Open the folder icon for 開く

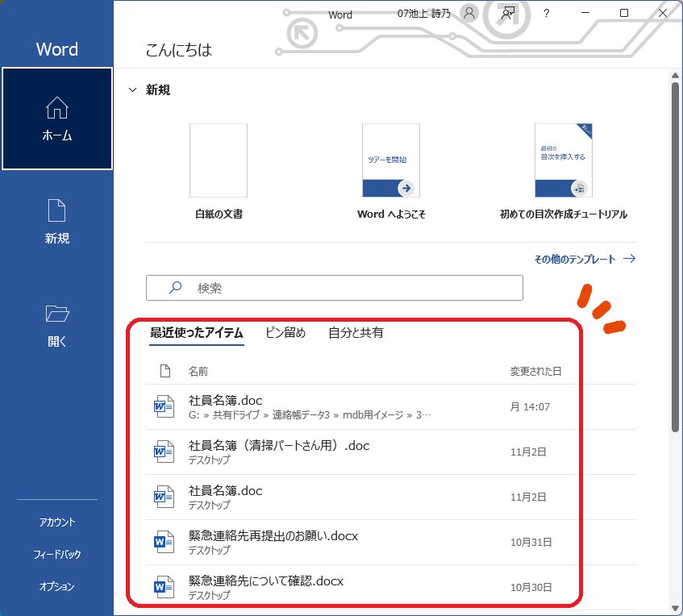[57, 314]
